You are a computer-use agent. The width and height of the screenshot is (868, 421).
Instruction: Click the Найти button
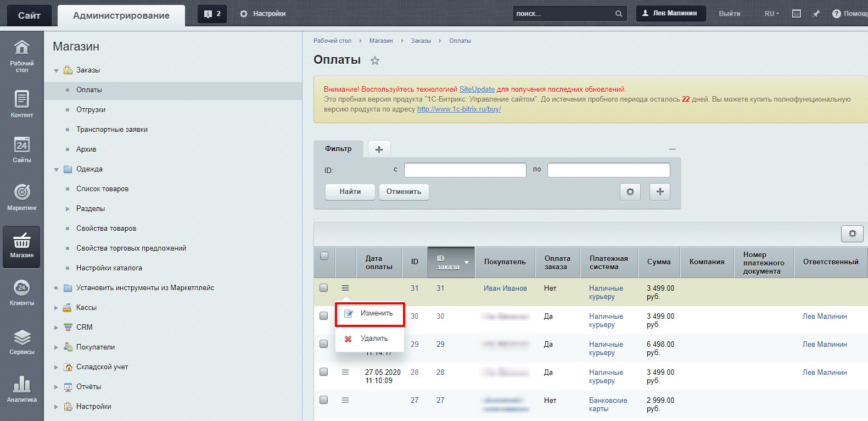pyautogui.click(x=350, y=192)
